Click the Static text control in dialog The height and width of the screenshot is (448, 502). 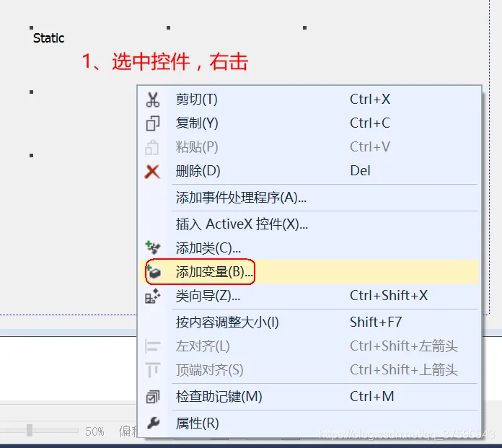[x=48, y=38]
